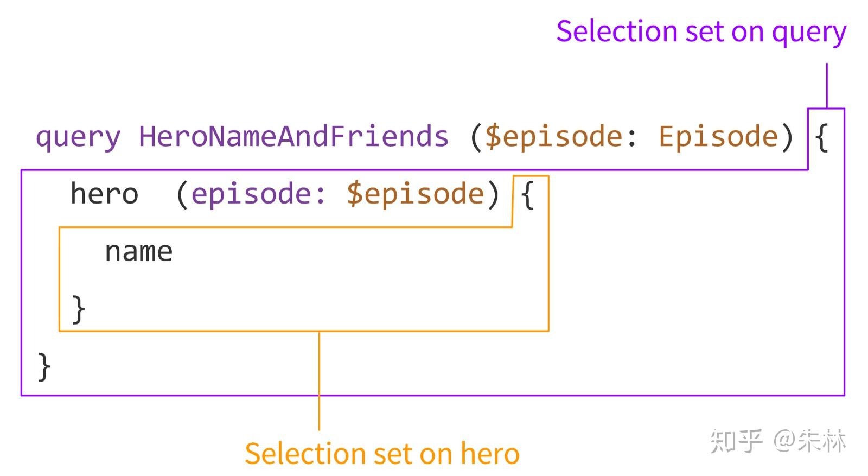868x476 pixels.
Task: Click the orange "Selection set on hero" label
Action: click(382, 454)
